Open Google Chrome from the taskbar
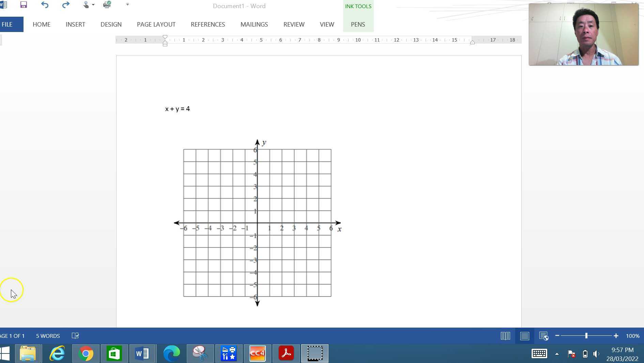644x363 pixels. click(x=86, y=353)
